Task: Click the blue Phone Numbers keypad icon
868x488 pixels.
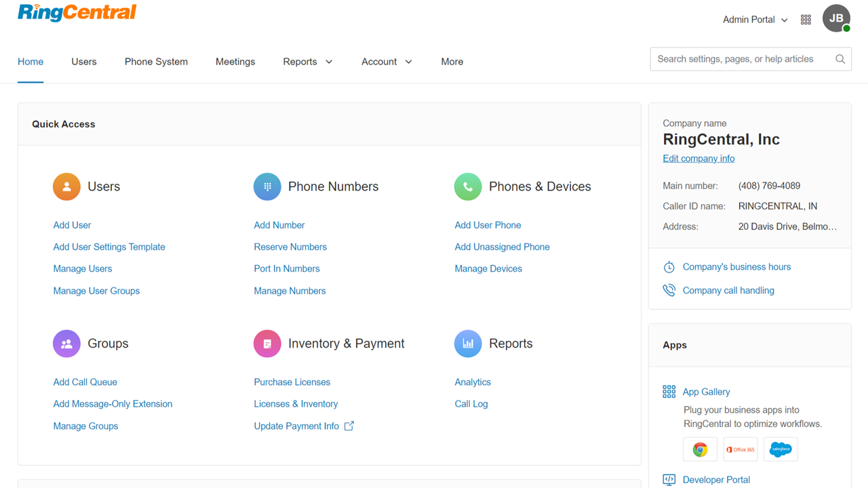Action: pos(267,186)
